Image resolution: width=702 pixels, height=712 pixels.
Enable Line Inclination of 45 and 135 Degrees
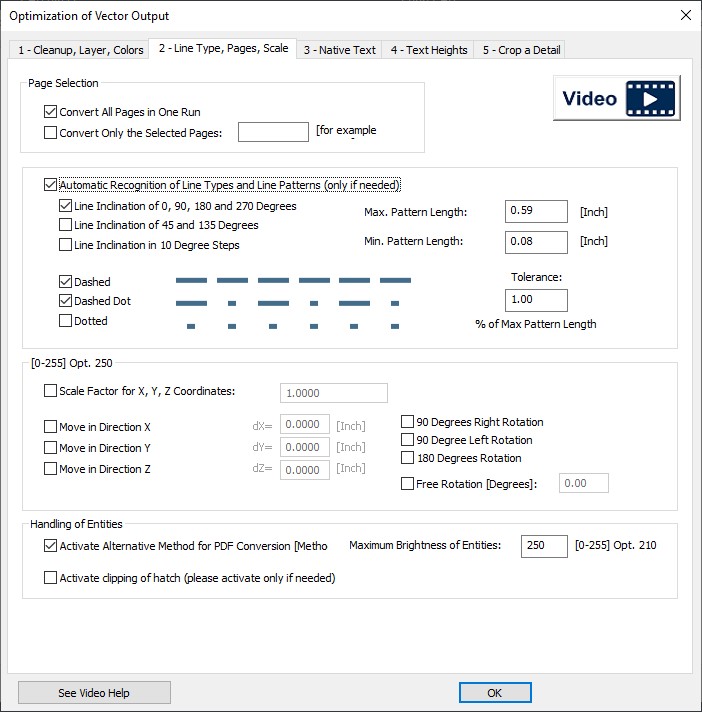[65, 225]
